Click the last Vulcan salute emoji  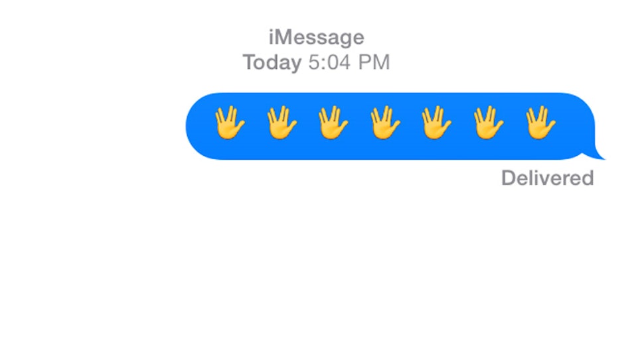(x=541, y=123)
